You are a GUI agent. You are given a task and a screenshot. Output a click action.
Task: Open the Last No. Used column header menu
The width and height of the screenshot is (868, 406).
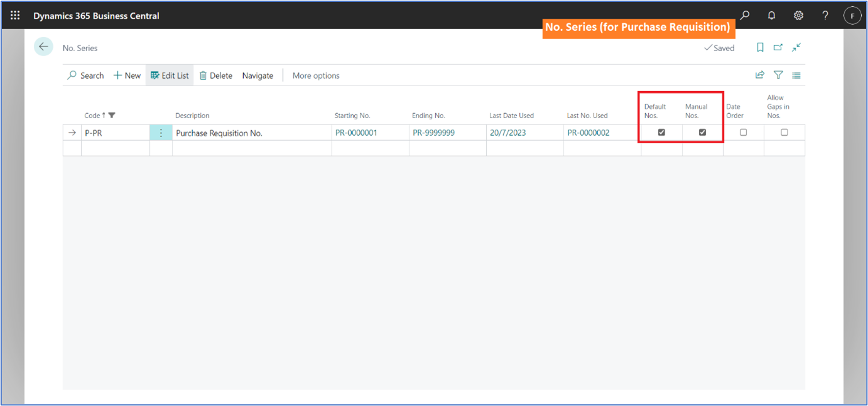pyautogui.click(x=587, y=116)
